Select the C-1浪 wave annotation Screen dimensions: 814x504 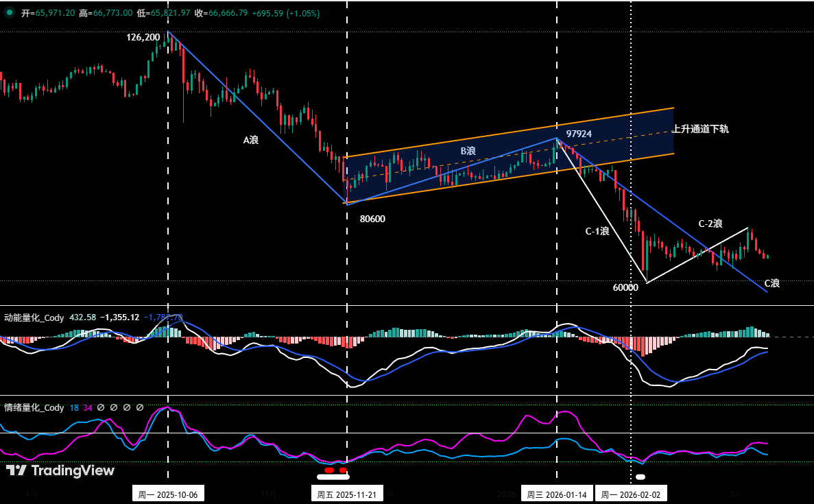click(597, 231)
